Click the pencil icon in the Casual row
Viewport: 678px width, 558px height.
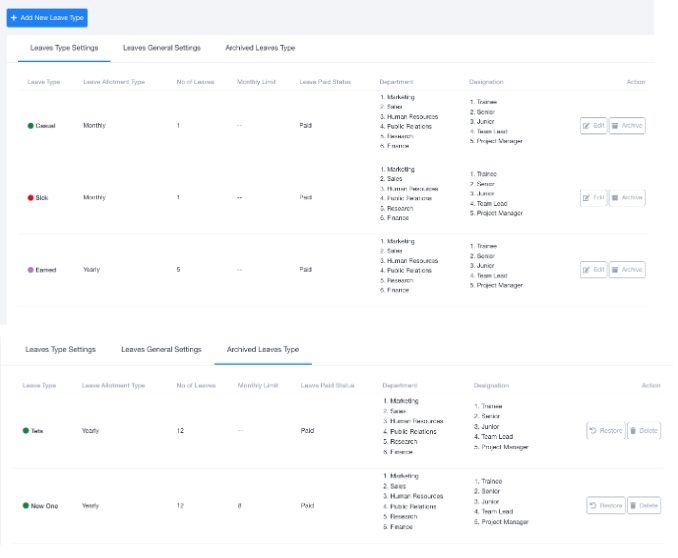[586, 126]
